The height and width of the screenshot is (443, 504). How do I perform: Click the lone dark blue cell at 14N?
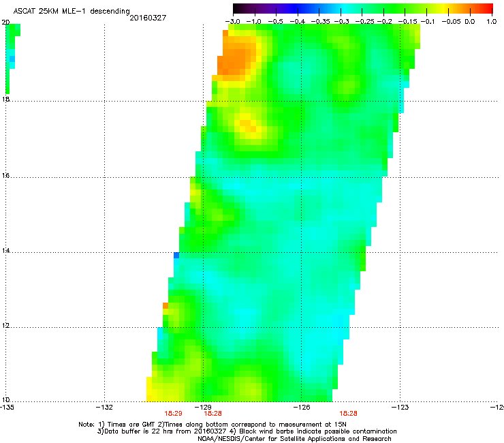pos(176,256)
